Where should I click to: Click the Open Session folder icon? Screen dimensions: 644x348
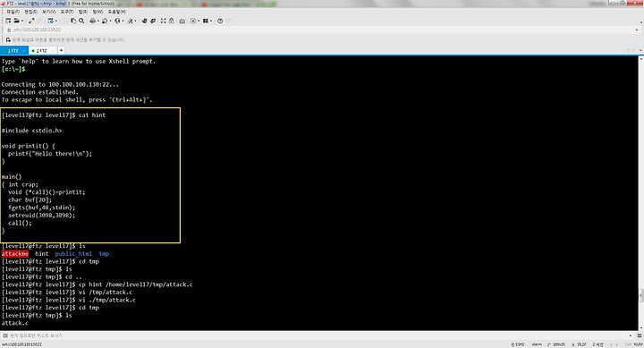tap(16, 21)
